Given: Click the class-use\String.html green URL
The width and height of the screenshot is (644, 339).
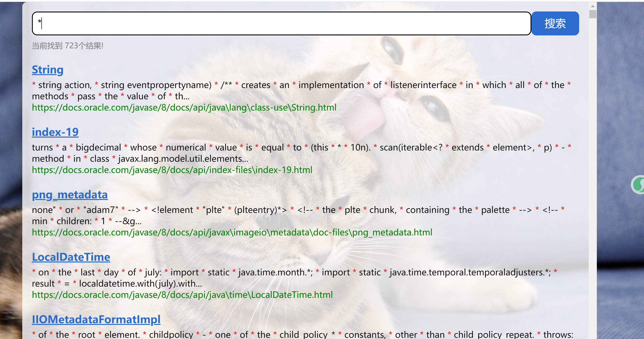Looking at the screenshot, I should coord(184,107).
